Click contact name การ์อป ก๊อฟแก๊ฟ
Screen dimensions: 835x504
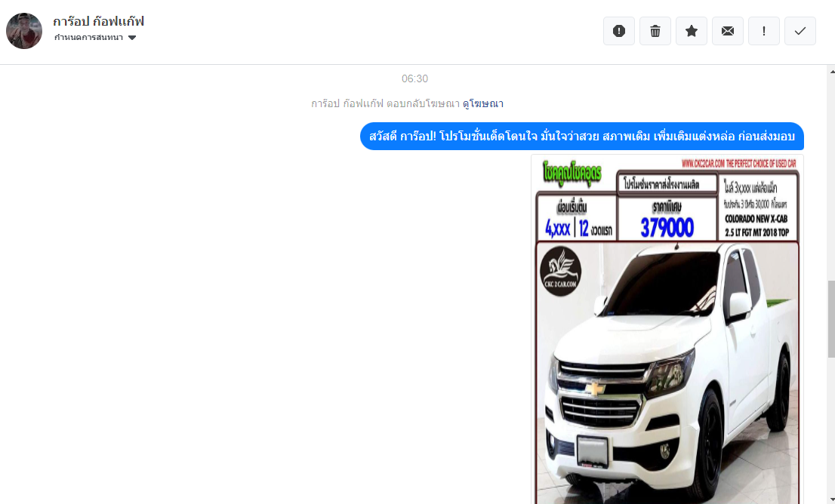click(98, 21)
